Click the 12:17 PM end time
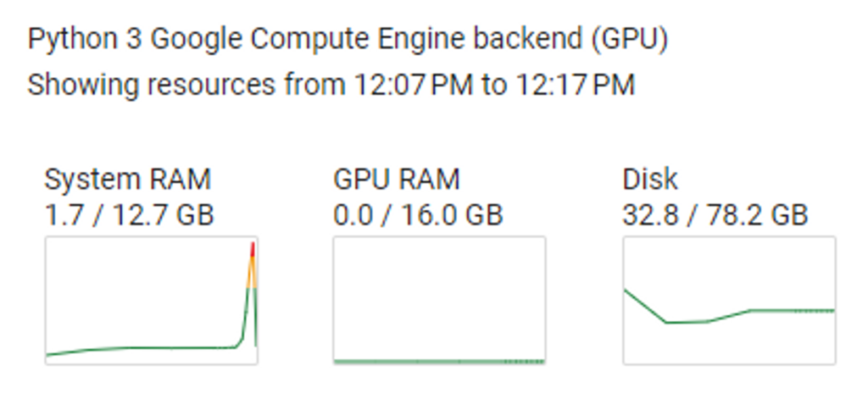 [576, 86]
